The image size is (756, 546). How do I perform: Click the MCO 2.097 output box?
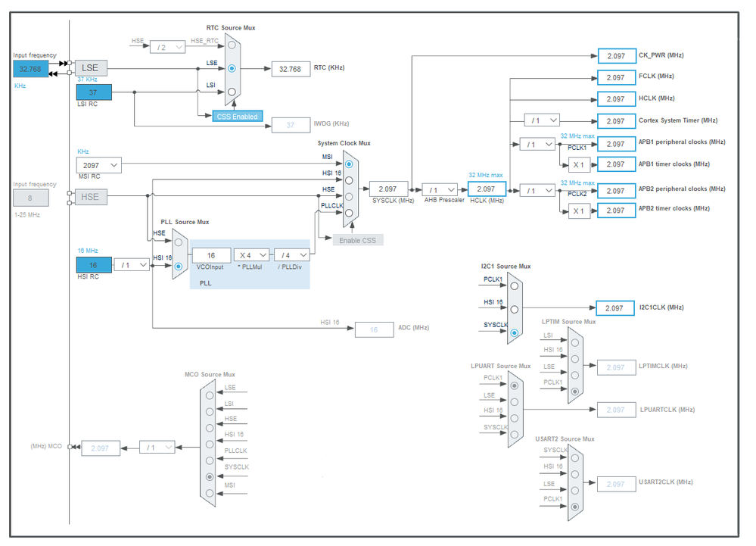[x=101, y=448]
